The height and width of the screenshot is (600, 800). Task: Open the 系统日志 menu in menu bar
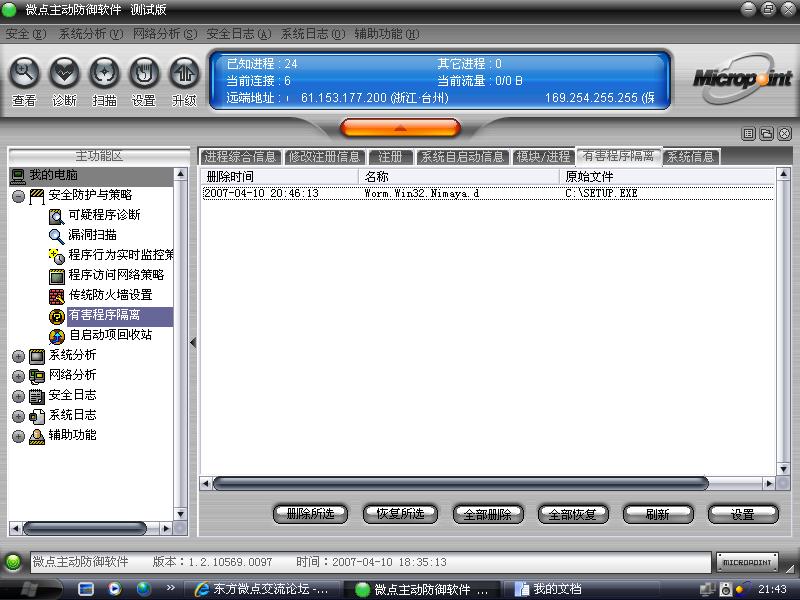tap(313, 34)
